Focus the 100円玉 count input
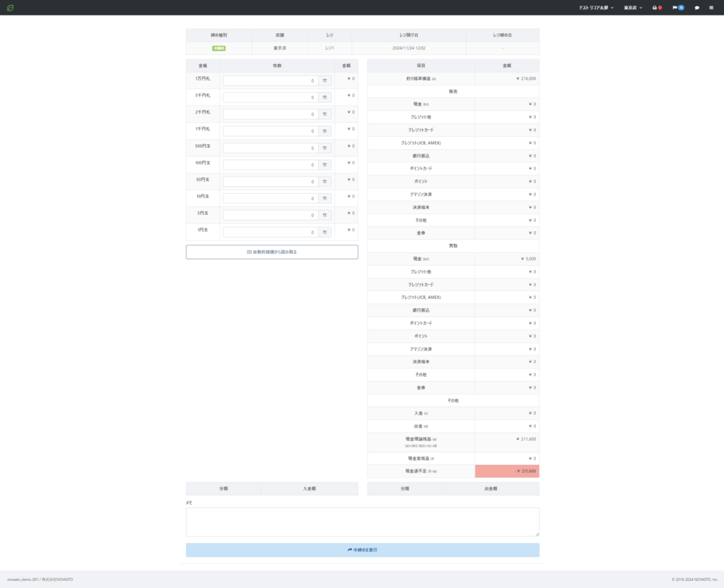Image resolution: width=724 pixels, height=588 pixels. point(271,165)
